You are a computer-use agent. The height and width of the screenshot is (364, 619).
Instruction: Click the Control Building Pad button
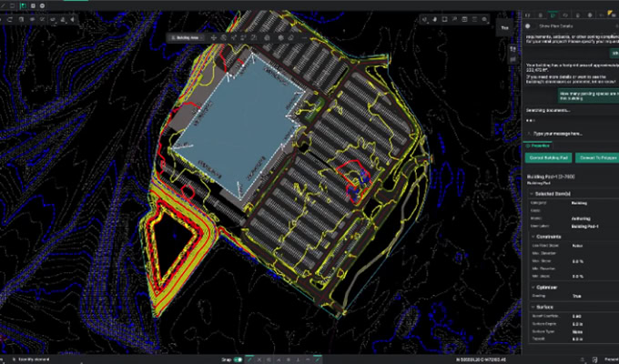point(548,157)
